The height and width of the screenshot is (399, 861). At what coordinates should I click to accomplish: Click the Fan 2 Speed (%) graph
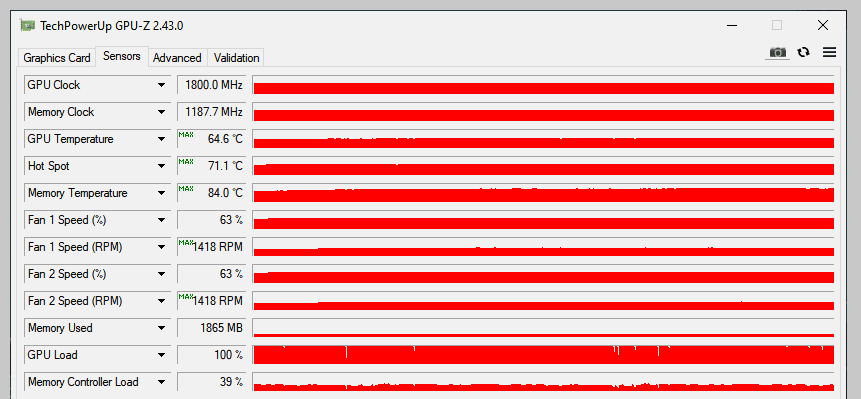click(544, 274)
